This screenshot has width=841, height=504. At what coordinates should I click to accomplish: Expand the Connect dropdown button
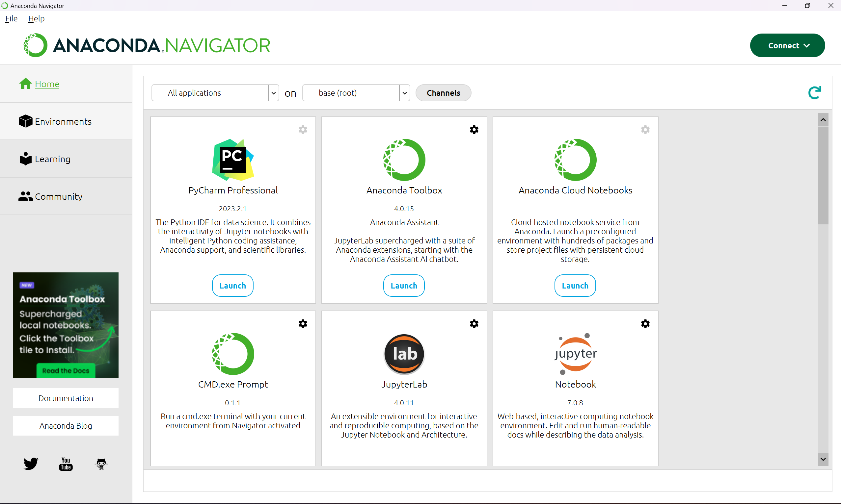click(x=787, y=45)
